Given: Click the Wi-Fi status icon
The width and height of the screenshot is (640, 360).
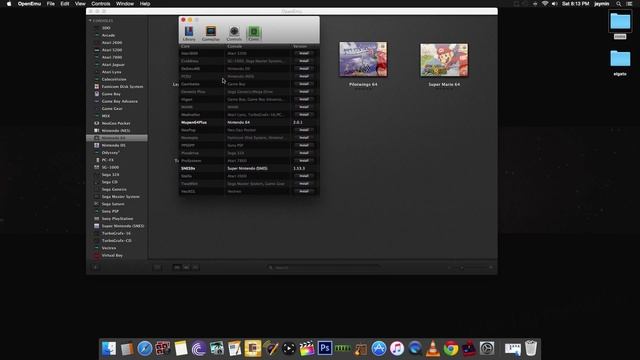Looking at the screenshot, I should tap(545, 4).
